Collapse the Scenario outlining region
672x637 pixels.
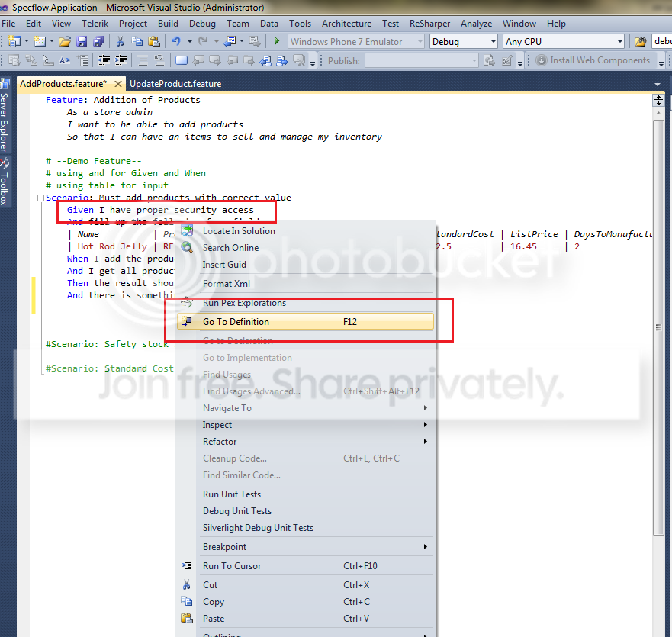click(x=40, y=198)
